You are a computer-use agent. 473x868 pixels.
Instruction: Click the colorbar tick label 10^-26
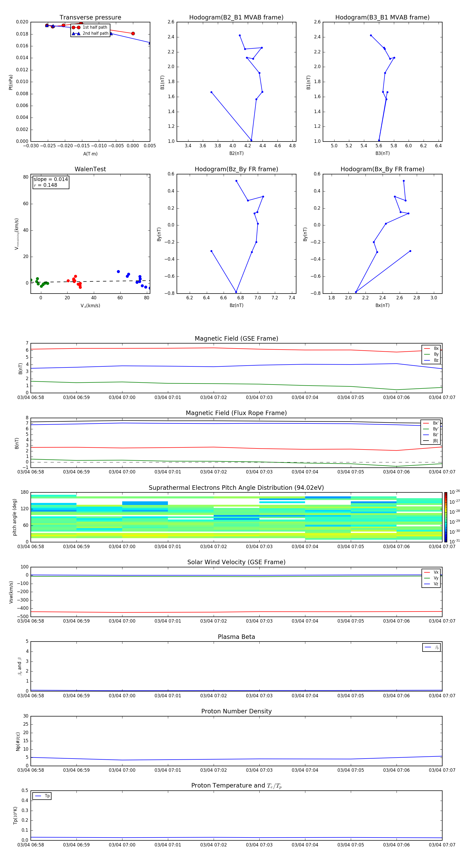pos(455,492)
